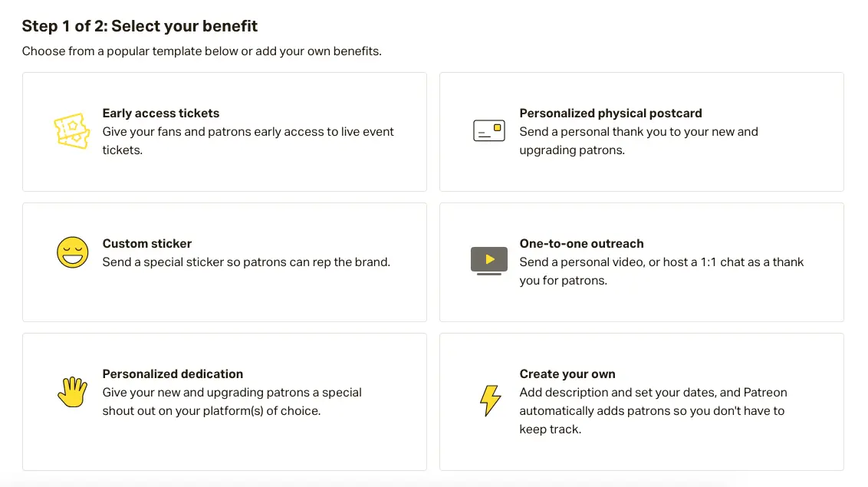Click the waving hand icon
The height and width of the screenshot is (487, 868).
click(x=72, y=392)
